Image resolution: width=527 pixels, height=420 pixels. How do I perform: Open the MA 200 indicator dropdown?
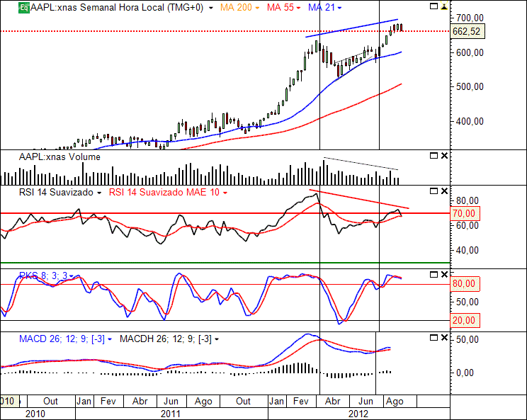[x=257, y=8]
